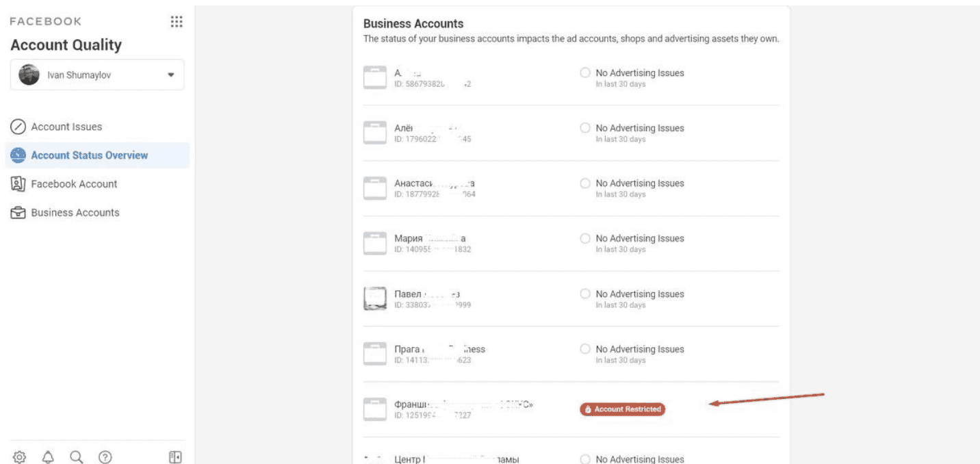This screenshot has width=980, height=464.
Task: Click "No Advertising Issues" in the Алё row
Action: tap(640, 128)
